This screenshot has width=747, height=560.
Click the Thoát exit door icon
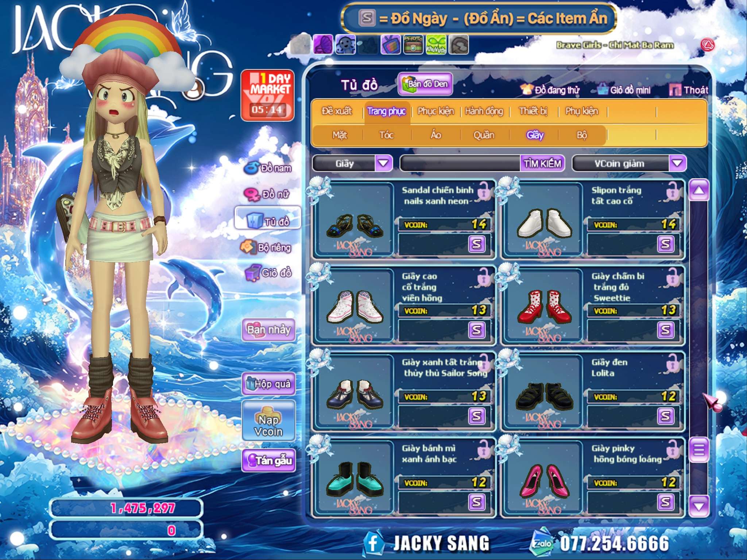coord(675,90)
